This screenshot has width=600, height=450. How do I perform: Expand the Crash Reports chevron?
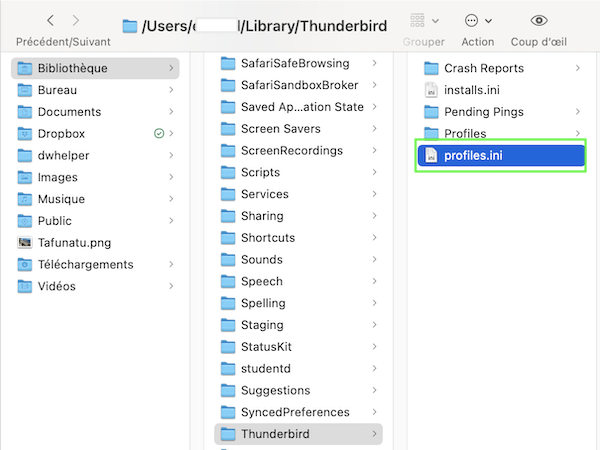click(x=577, y=68)
